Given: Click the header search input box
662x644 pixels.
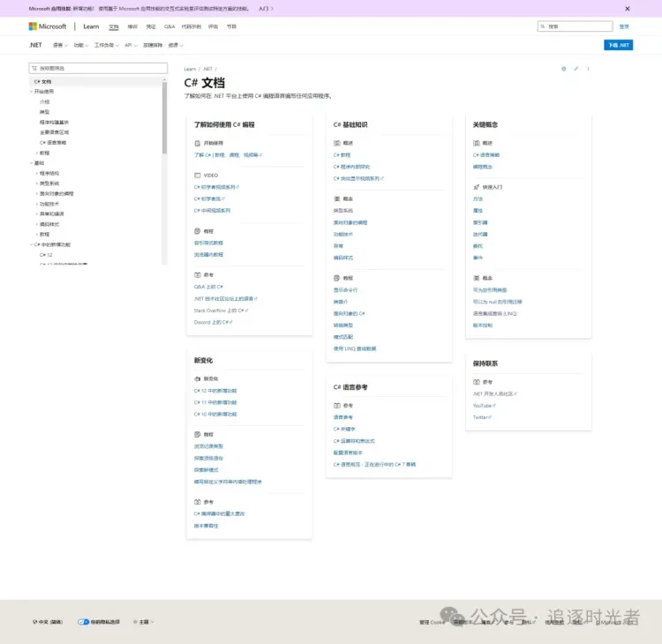Looking at the screenshot, I should click(x=575, y=26).
